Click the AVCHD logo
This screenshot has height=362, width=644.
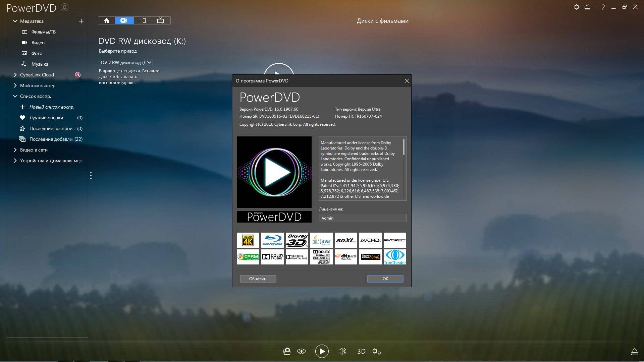(x=370, y=240)
